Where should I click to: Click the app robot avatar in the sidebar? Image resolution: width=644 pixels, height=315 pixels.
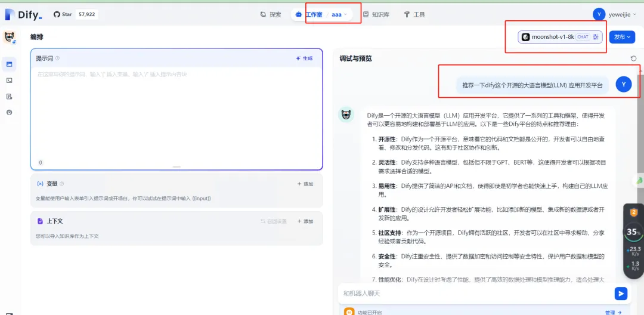[10, 38]
